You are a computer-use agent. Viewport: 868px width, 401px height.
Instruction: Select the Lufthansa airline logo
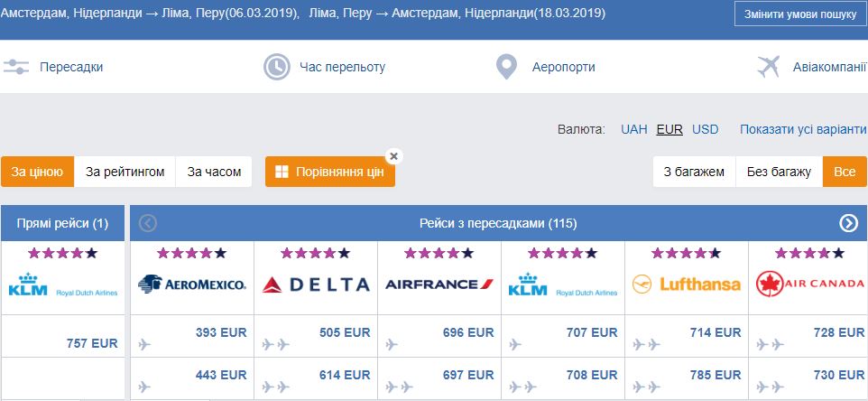[687, 284]
